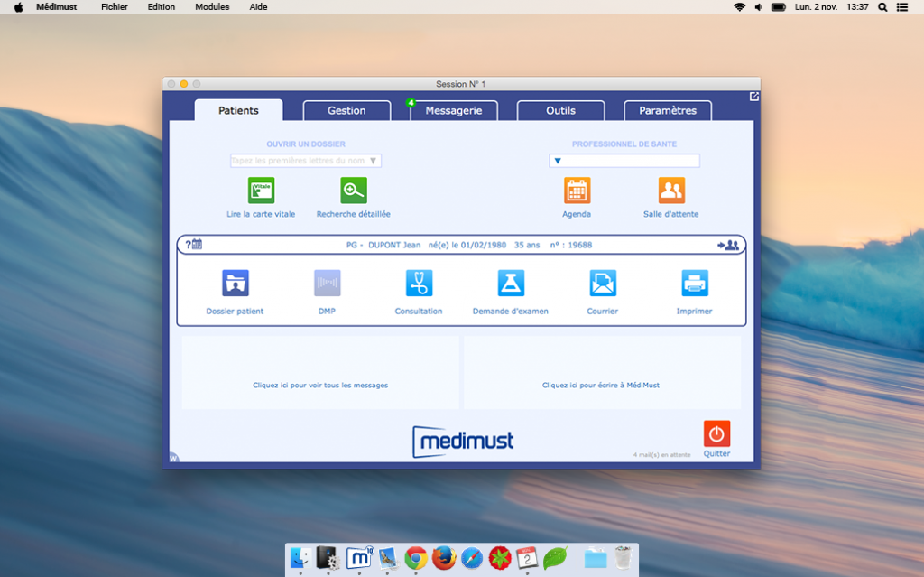Open Finder from the dock
Viewport: 924px width, 577px height.
coord(300,557)
